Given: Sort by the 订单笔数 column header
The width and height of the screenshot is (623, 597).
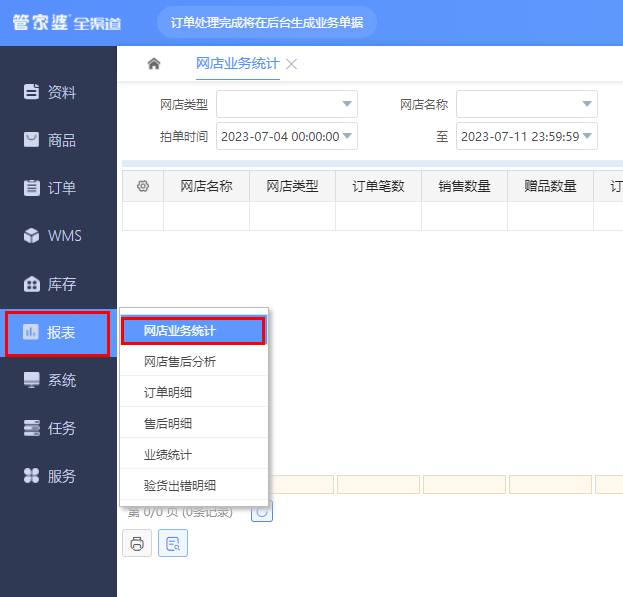Looking at the screenshot, I should click(378, 186).
